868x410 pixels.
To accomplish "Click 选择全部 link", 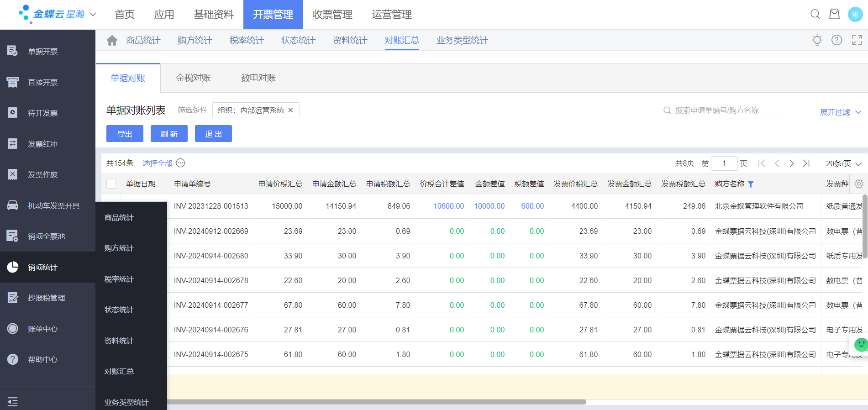I will (x=157, y=163).
